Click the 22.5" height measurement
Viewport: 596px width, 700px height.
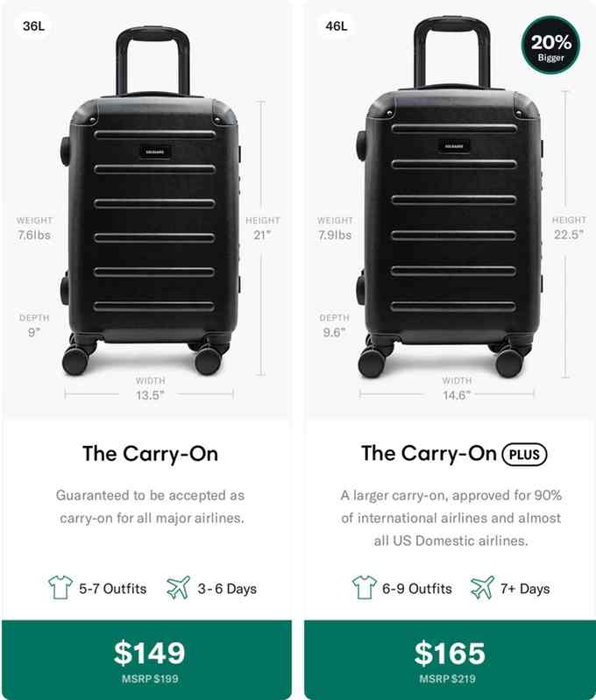[569, 234]
